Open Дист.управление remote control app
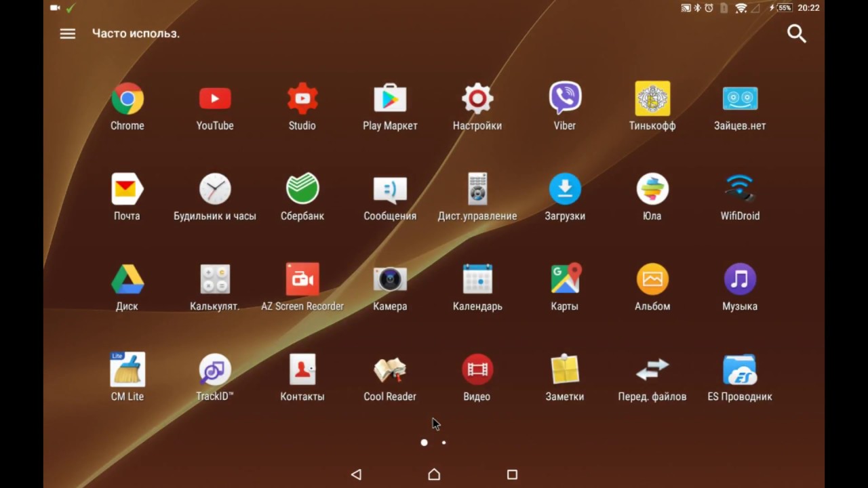 [477, 189]
